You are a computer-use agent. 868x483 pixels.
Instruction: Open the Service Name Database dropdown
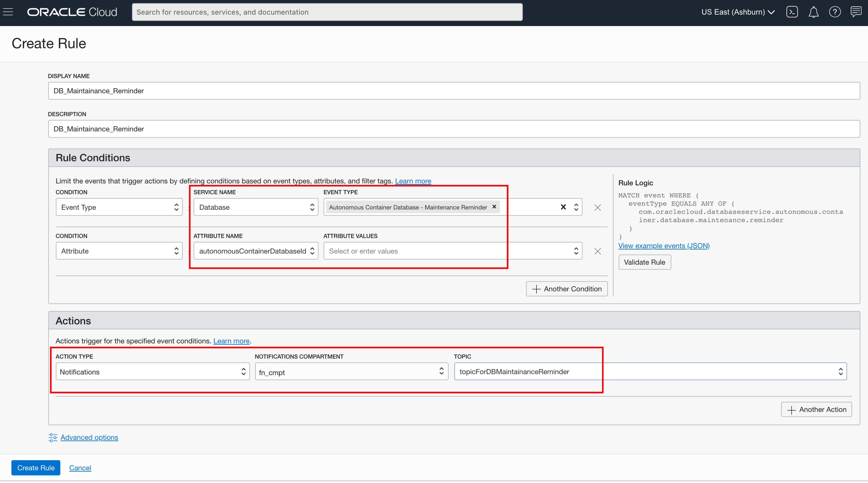tap(256, 207)
